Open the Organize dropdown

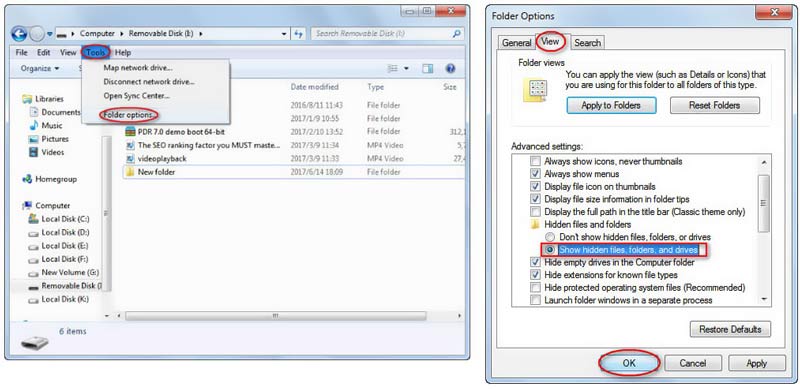point(40,68)
